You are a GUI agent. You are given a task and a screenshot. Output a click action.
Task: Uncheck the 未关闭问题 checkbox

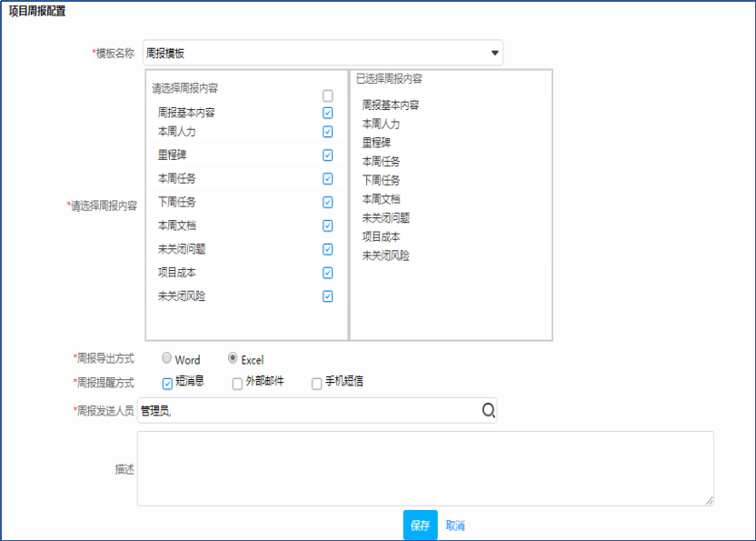327,249
